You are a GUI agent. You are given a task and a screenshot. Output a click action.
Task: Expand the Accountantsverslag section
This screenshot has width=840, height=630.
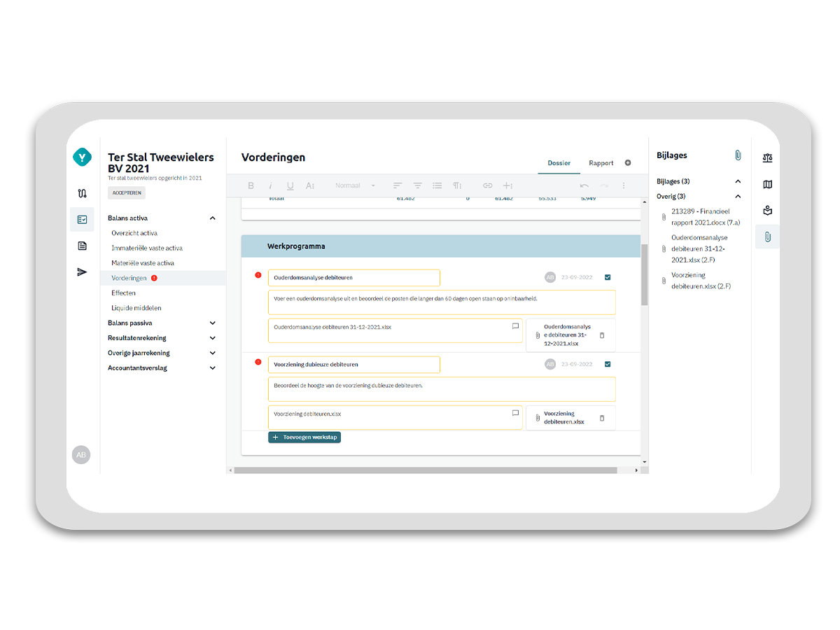coord(213,368)
